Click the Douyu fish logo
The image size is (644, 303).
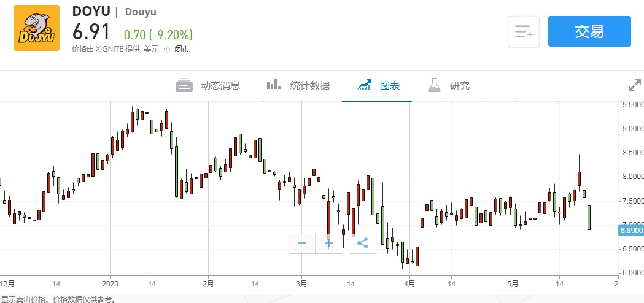37,28
